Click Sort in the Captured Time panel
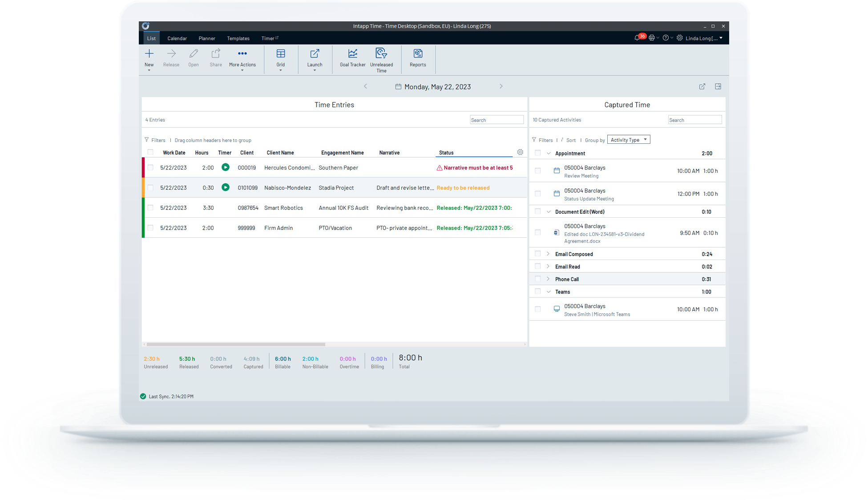The height and width of the screenshot is (500, 868). 570,140
